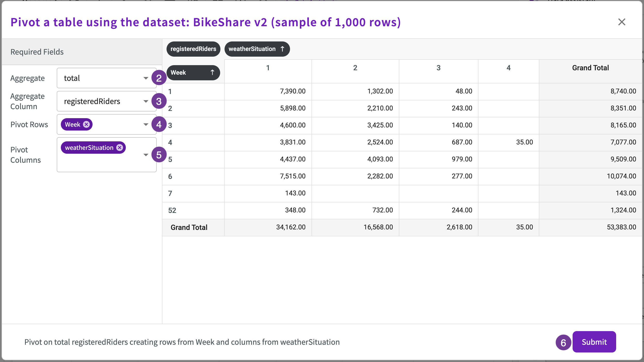The height and width of the screenshot is (362, 644).
Task: Click the weatherSituation column pill
Action: click(257, 49)
